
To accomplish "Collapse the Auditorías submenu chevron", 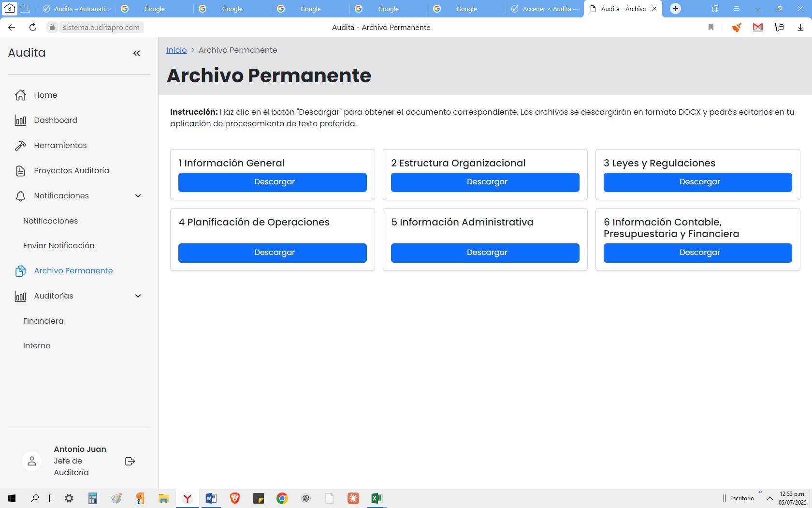I will click(x=138, y=296).
